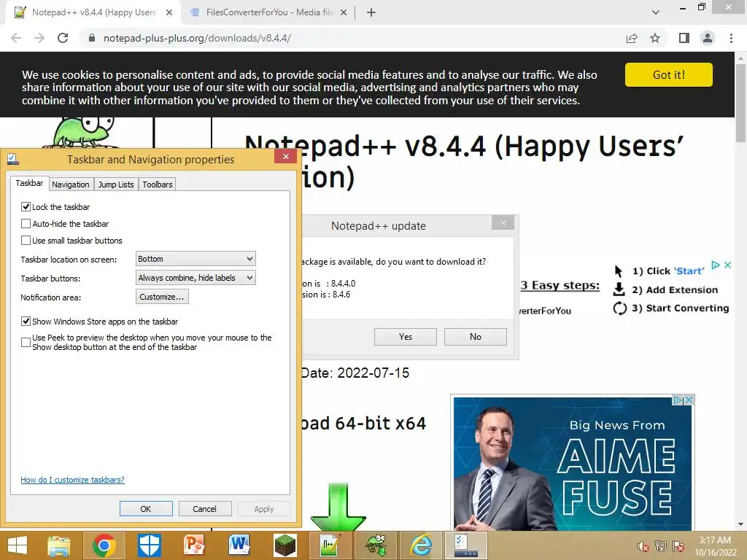The width and height of the screenshot is (747, 560).
Task: Open Taskbar buttons combine dropdown
Action: 196,278
